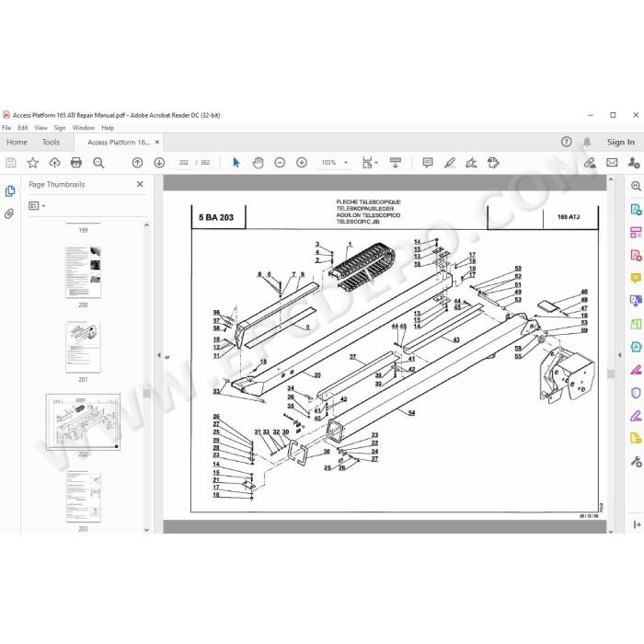Select page 202 thumbnail

point(83,421)
